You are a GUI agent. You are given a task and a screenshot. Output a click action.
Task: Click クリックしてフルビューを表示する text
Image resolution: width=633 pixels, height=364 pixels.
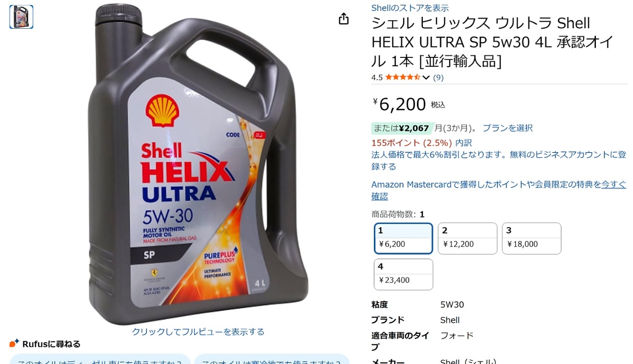point(198,332)
